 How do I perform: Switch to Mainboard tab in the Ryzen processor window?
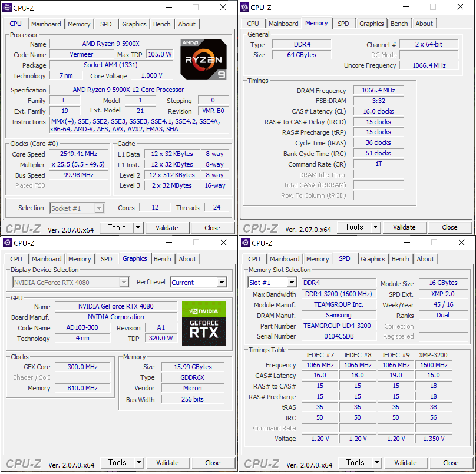46,24
